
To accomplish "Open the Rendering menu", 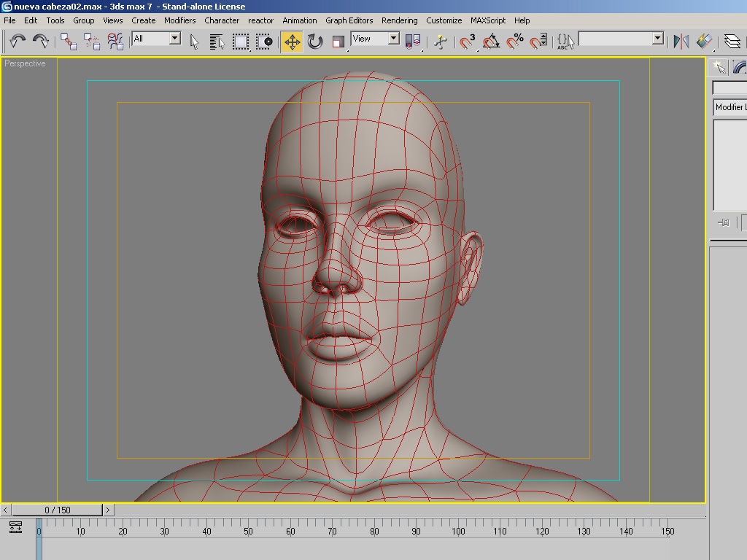I will (399, 20).
